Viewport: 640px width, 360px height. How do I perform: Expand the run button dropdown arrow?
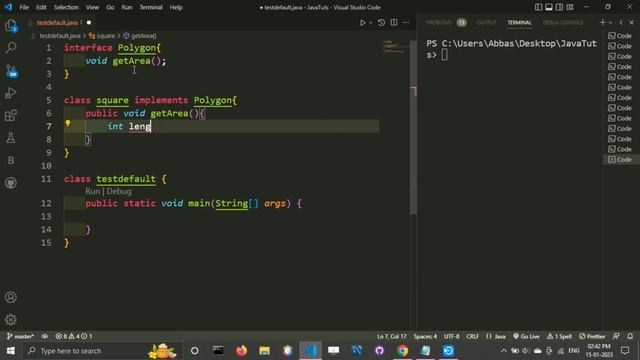[371, 23]
